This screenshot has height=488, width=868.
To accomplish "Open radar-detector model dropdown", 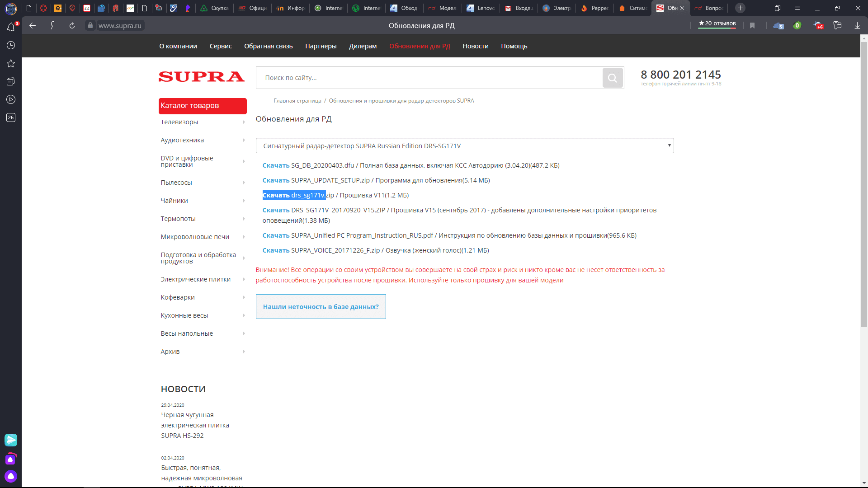I will pyautogui.click(x=464, y=145).
